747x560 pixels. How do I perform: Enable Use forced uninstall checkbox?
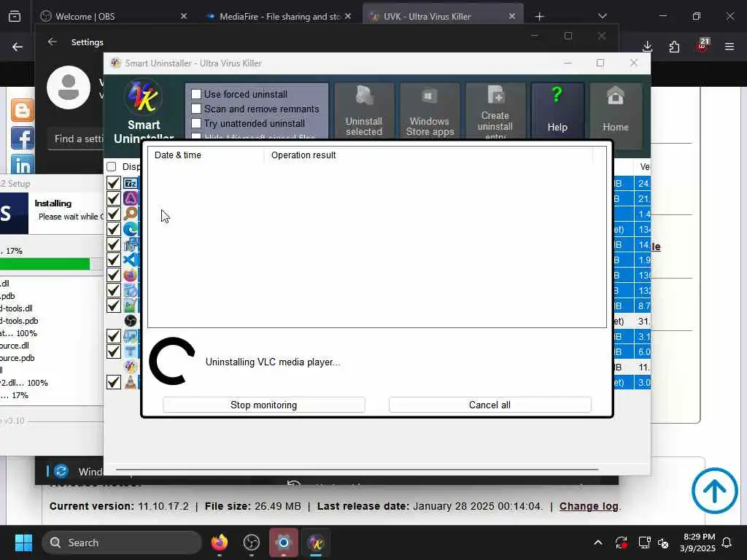196,94
